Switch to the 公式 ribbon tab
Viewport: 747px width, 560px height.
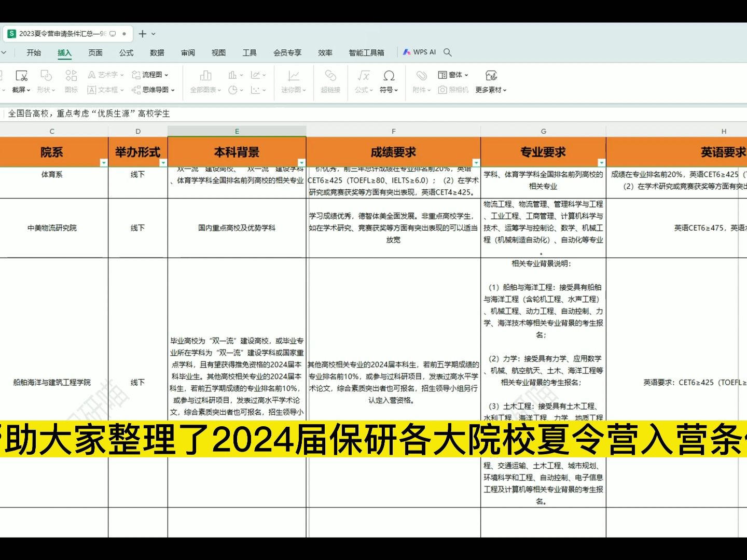tap(126, 52)
